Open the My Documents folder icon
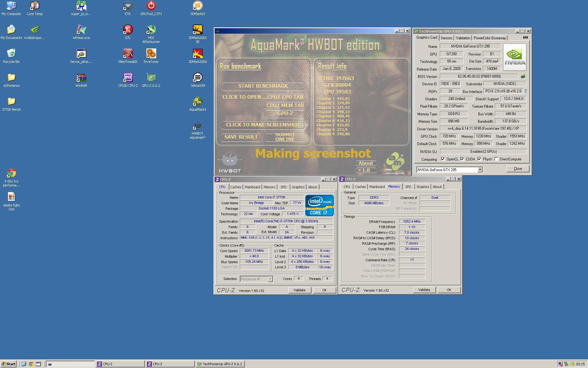 click(11, 32)
